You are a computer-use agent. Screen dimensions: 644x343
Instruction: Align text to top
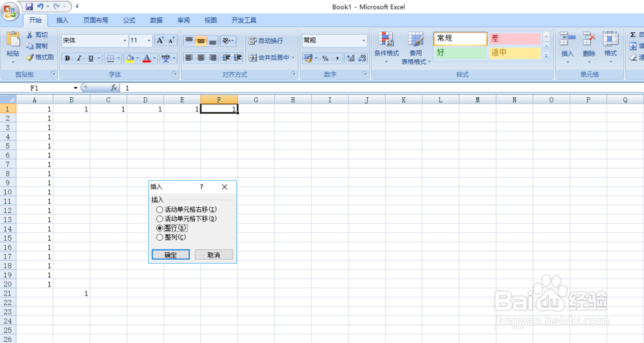point(189,40)
